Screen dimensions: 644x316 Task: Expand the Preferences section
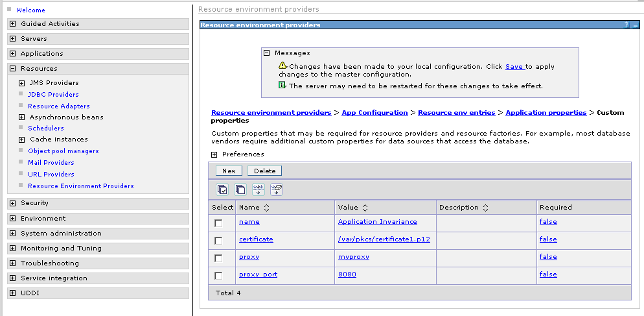tap(214, 154)
